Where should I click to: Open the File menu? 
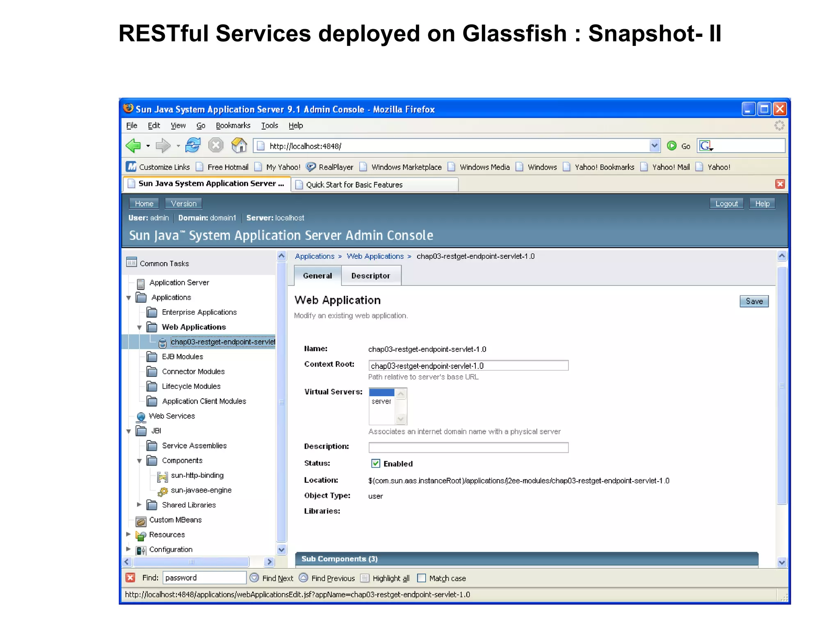click(132, 126)
